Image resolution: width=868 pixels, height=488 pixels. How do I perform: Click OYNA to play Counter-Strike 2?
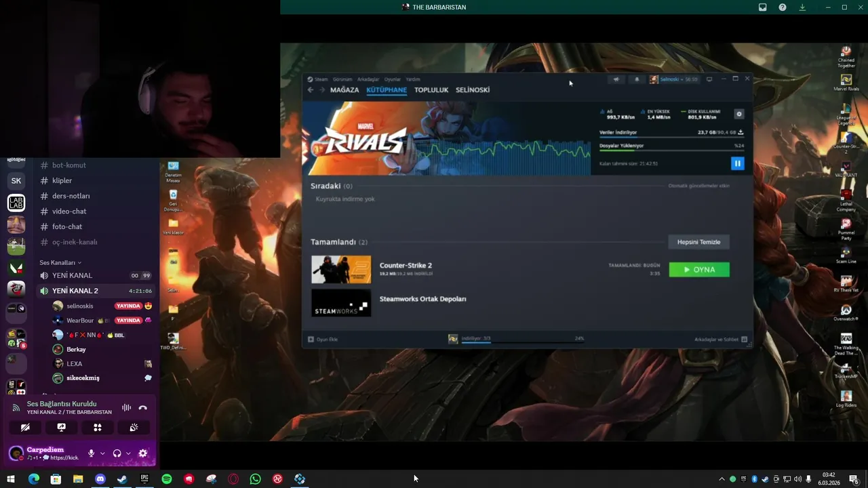tap(699, 270)
